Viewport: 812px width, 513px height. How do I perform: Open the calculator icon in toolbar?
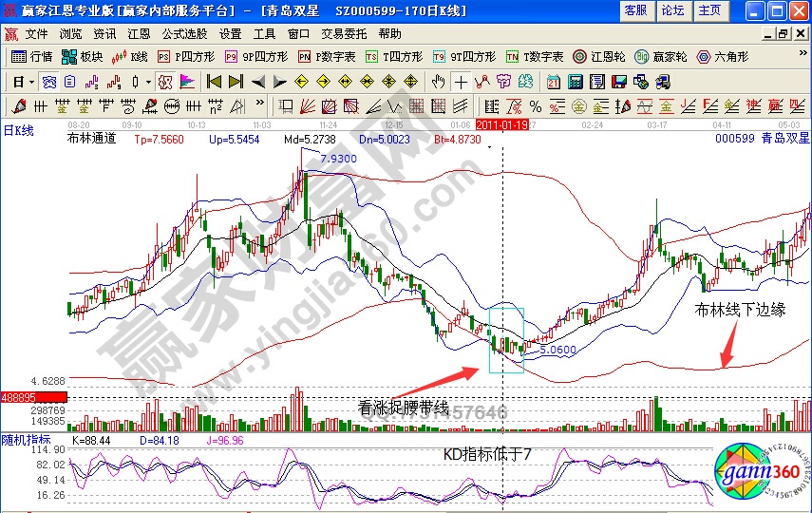point(573,81)
